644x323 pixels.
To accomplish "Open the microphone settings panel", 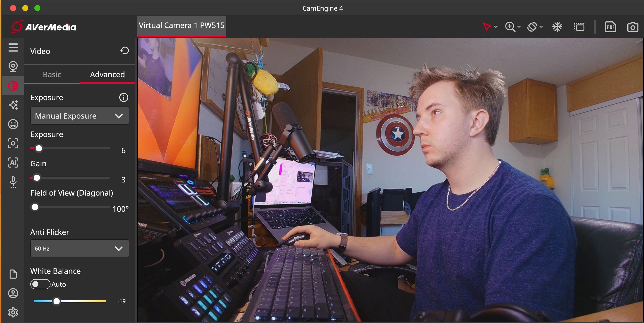I will point(13,182).
